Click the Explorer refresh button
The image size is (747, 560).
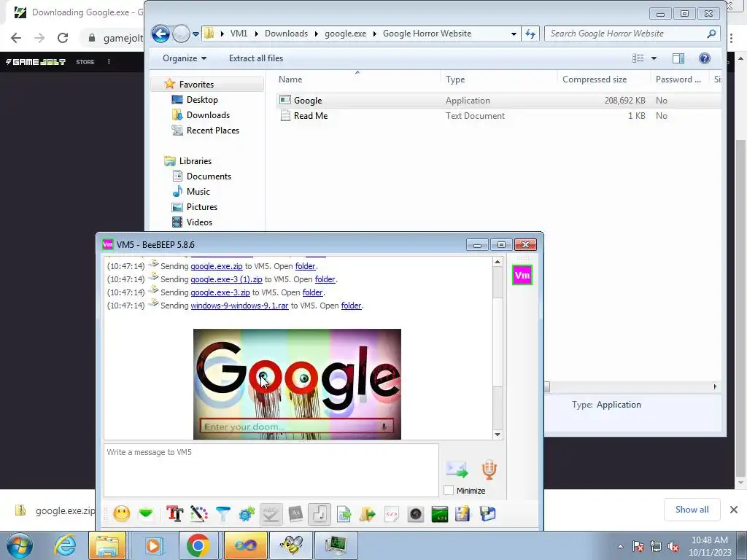[530, 34]
